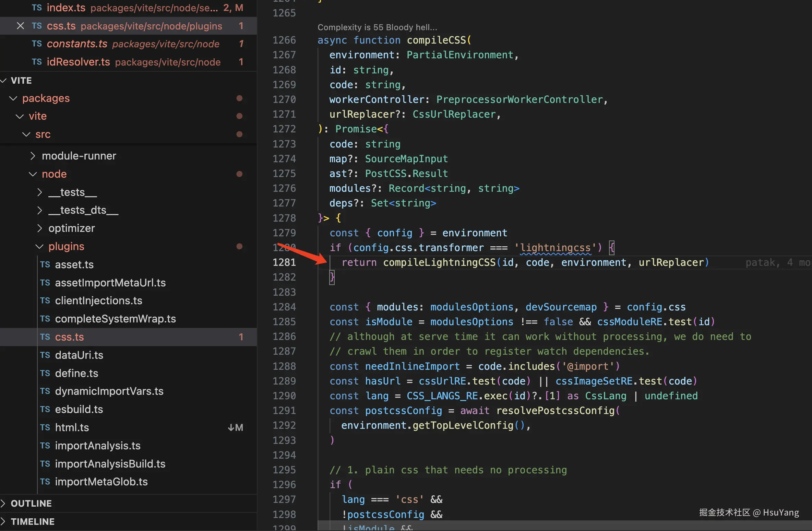This screenshot has height=531, width=812.
Task: Click TS icon of constants.ts open editor
Action: 37,44
